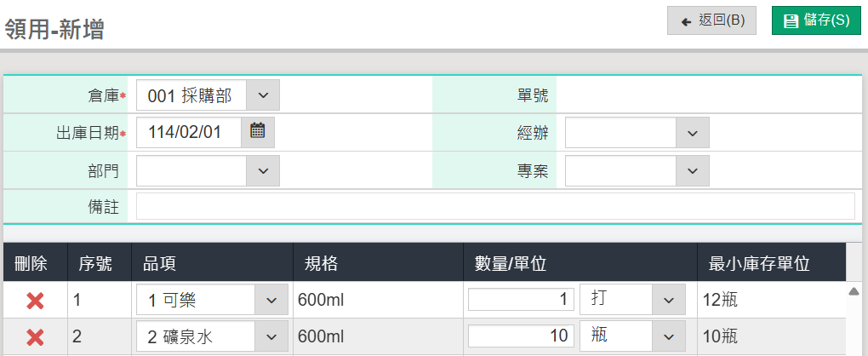The height and width of the screenshot is (356, 868).
Task: Change unit dropdown showing 瓶
Action: (x=668, y=336)
